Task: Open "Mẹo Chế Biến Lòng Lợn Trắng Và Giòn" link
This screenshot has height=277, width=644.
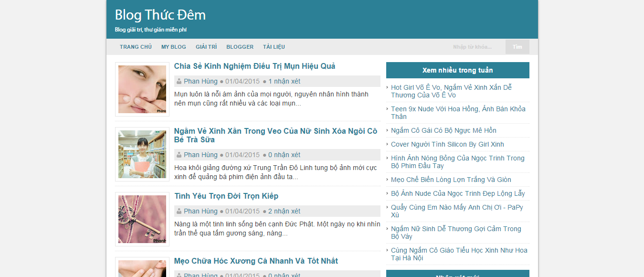Action: click(451, 180)
